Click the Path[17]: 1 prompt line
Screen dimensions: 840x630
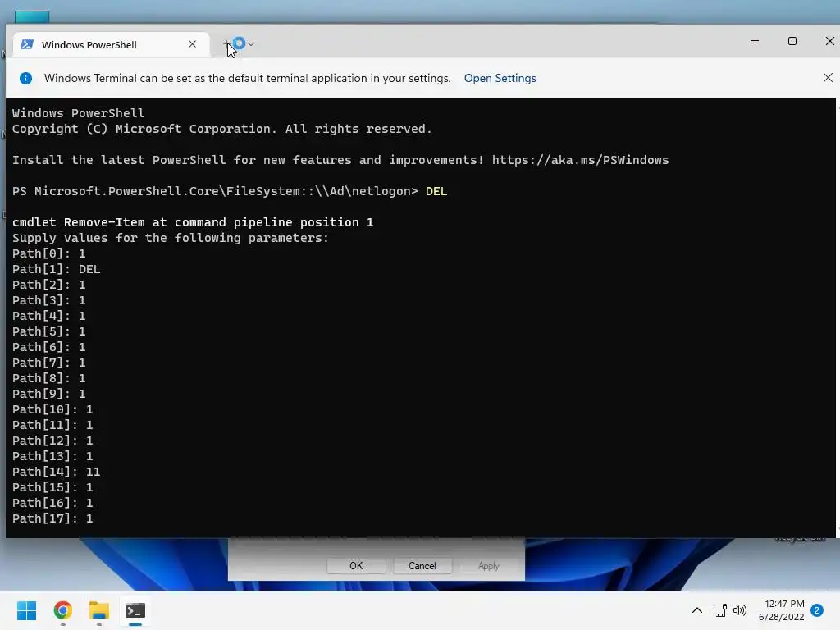point(52,518)
